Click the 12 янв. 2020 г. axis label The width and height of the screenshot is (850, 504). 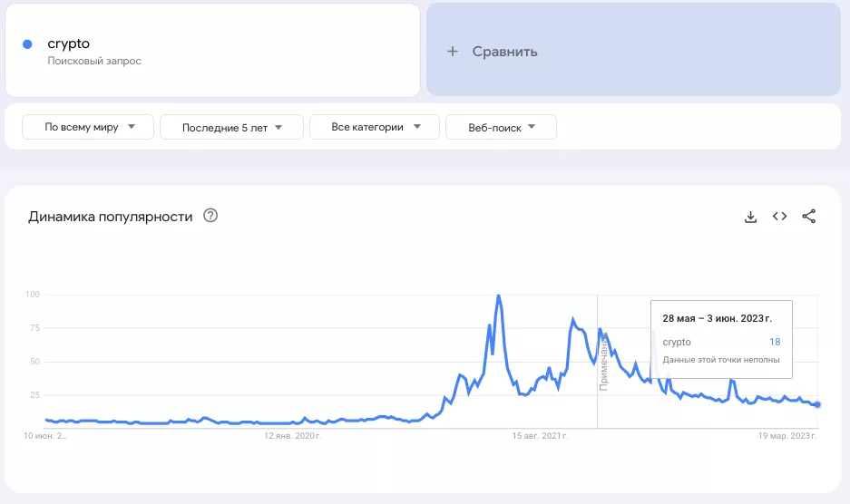292,436
